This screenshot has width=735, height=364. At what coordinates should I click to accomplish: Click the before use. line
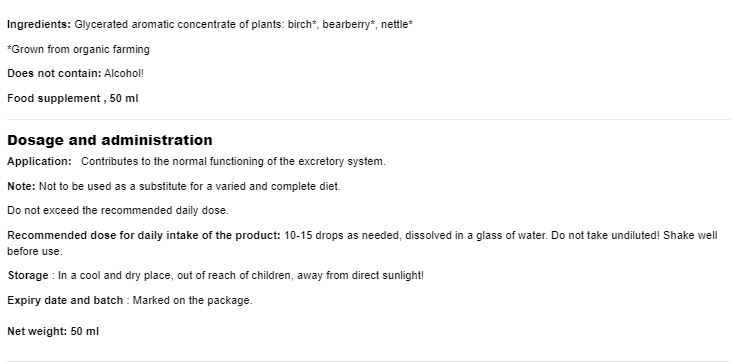(x=35, y=252)
